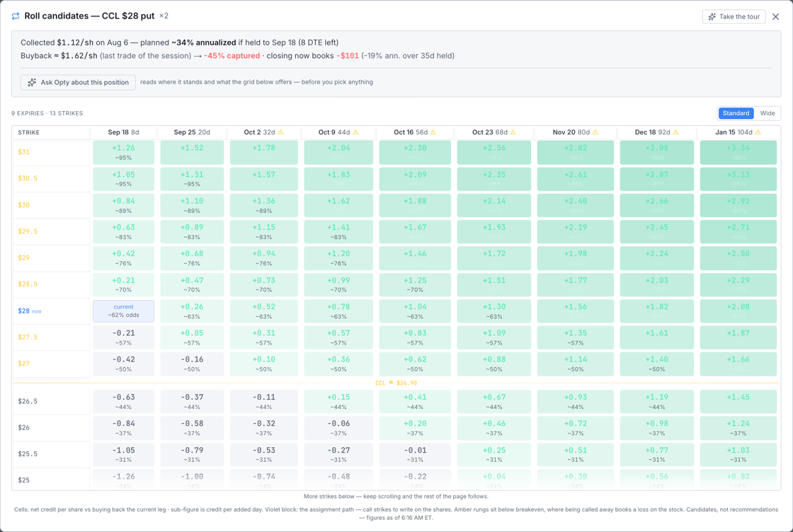Close the Roll candidates dialog

tap(776, 17)
